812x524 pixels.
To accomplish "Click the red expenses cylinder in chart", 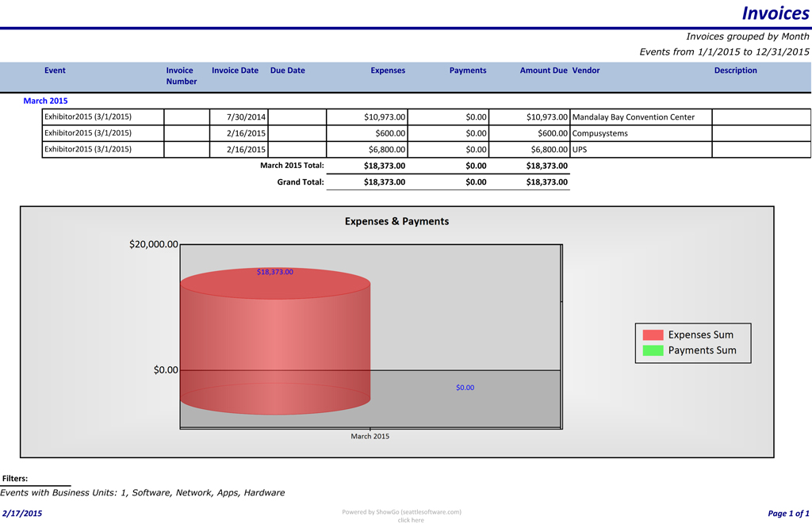I will point(275,342).
